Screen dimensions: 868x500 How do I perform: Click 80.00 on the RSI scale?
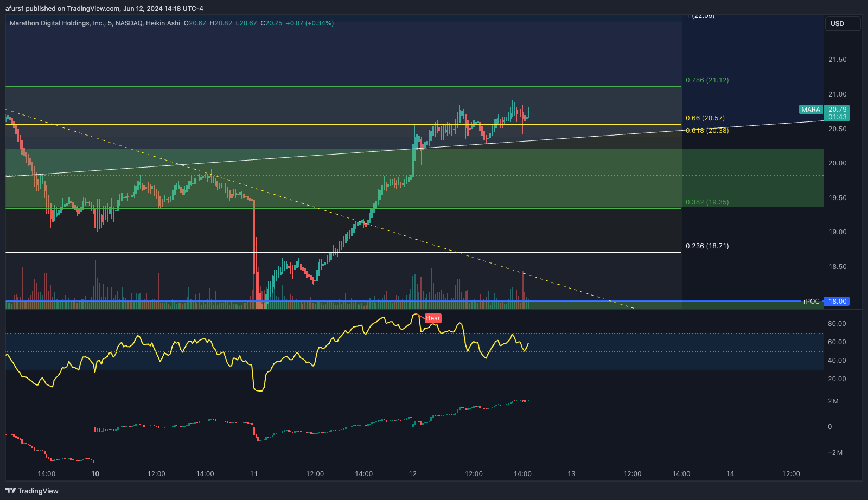point(837,324)
